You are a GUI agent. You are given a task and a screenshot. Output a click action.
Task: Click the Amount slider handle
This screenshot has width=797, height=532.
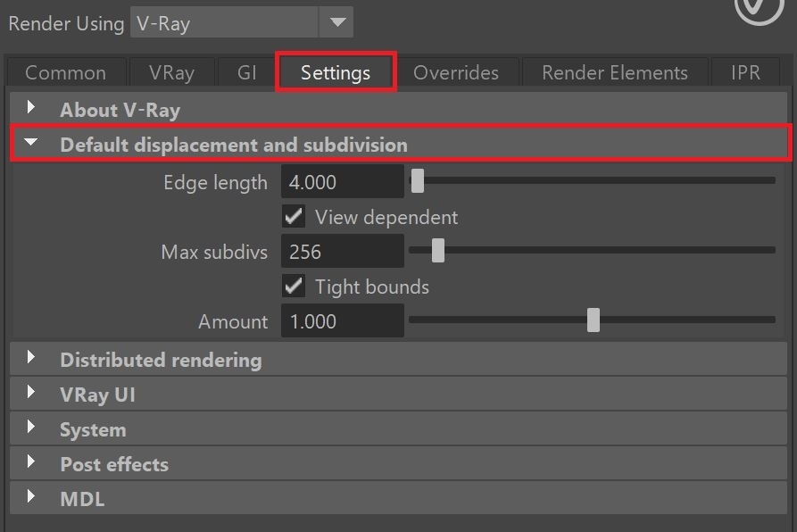pyautogui.click(x=594, y=320)
